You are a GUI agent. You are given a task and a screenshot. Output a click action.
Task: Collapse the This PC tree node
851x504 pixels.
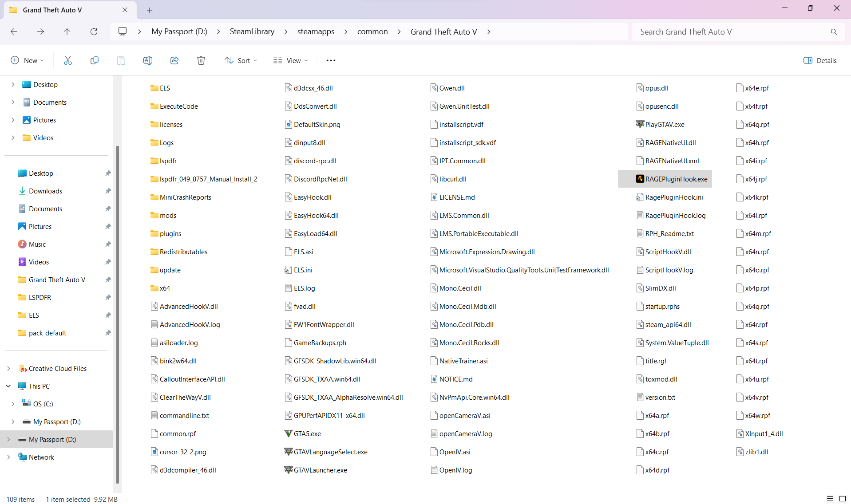[x=8, y=386]
